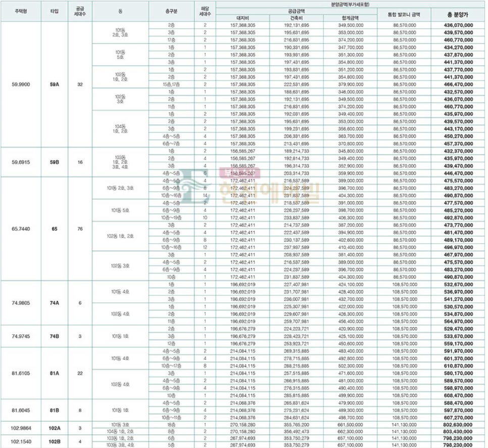
Task: Select the 10층~11층 floor cell
Action: click(x=171, y=418)
